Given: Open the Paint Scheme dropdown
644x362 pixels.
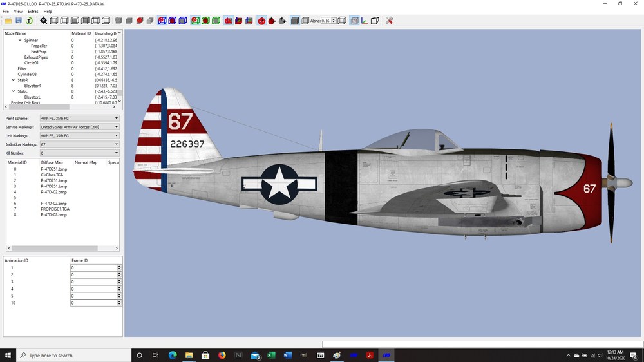Looking at the screenshot, I should [80, 118].
